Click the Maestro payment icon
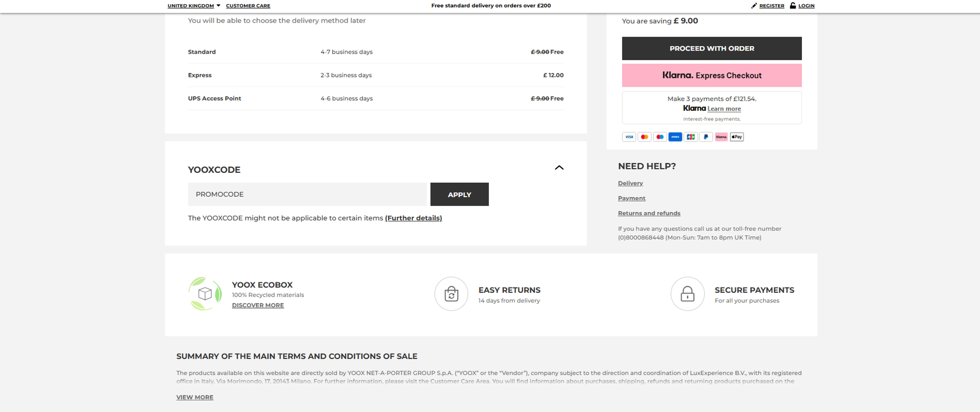980x412 pixels. [x=660, y=137]
